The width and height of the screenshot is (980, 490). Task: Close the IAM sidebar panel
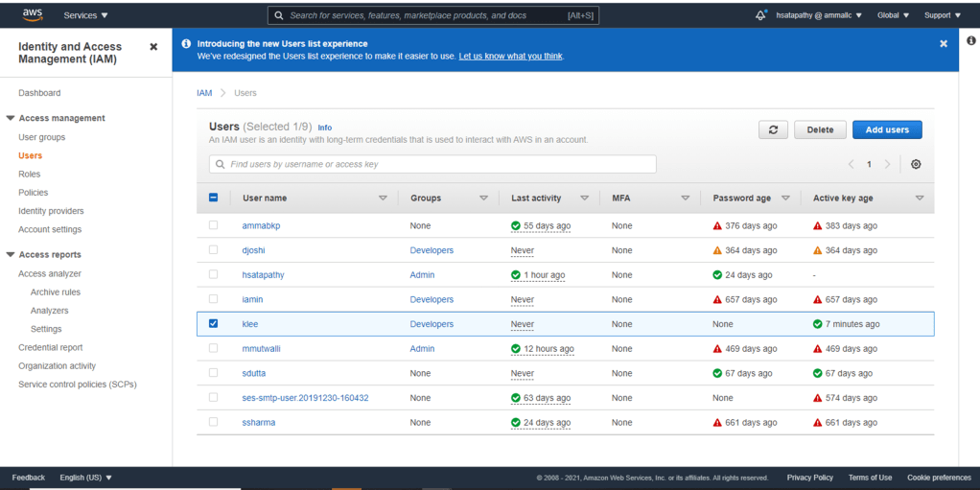153,47
